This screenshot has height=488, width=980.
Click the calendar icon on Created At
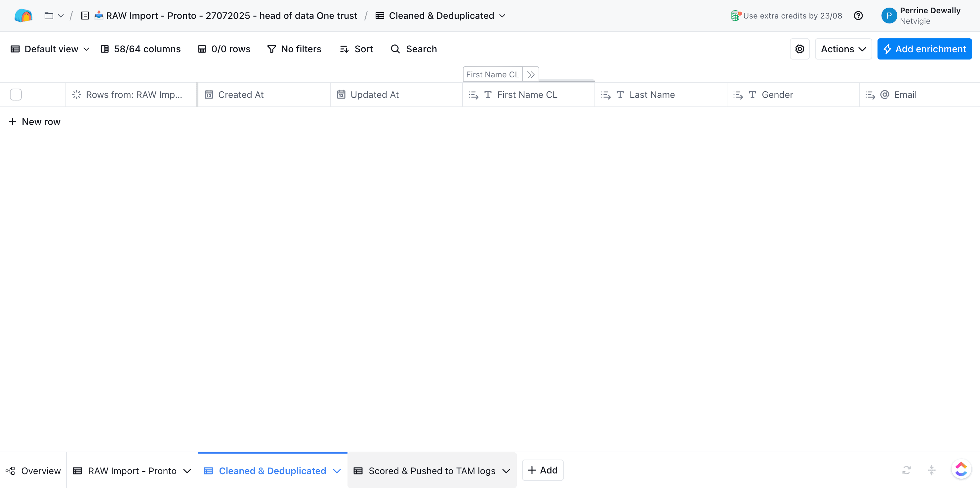209,95
